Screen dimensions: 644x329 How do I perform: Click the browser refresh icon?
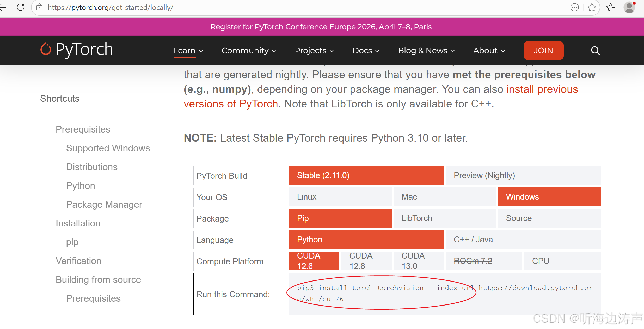pyautogui.click(x=21, y=7)
